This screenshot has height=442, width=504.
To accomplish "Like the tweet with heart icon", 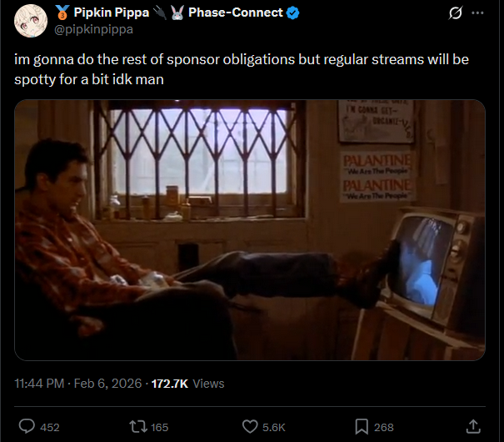I will pyautogui.click(x=250, y=427).
